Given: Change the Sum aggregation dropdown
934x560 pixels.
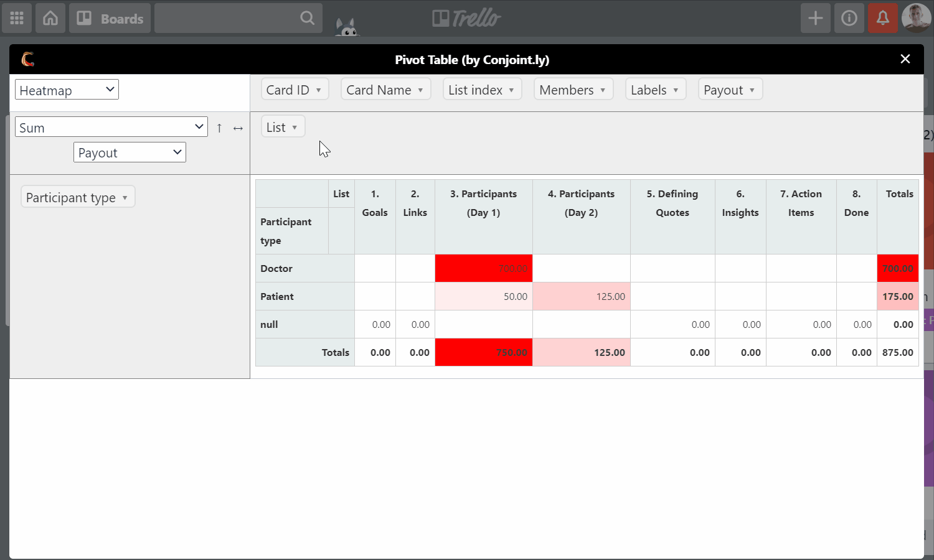Looking at the screenshot, I should [x=111, y=126].
